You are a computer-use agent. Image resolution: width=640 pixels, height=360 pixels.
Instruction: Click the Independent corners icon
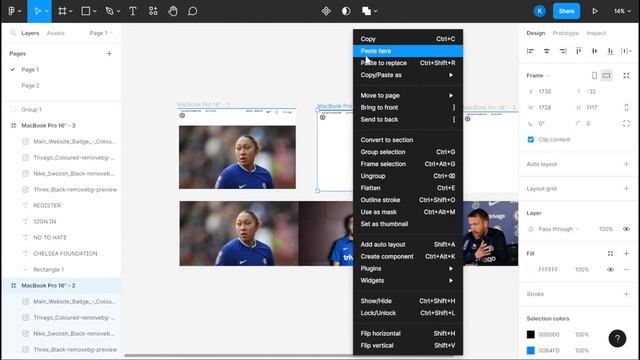click(626, 124)
